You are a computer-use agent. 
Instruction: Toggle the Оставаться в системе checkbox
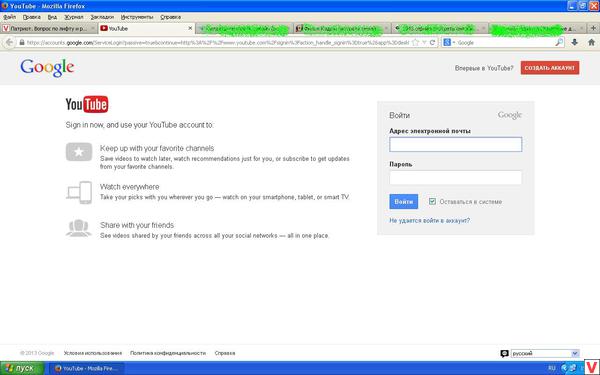432,201
